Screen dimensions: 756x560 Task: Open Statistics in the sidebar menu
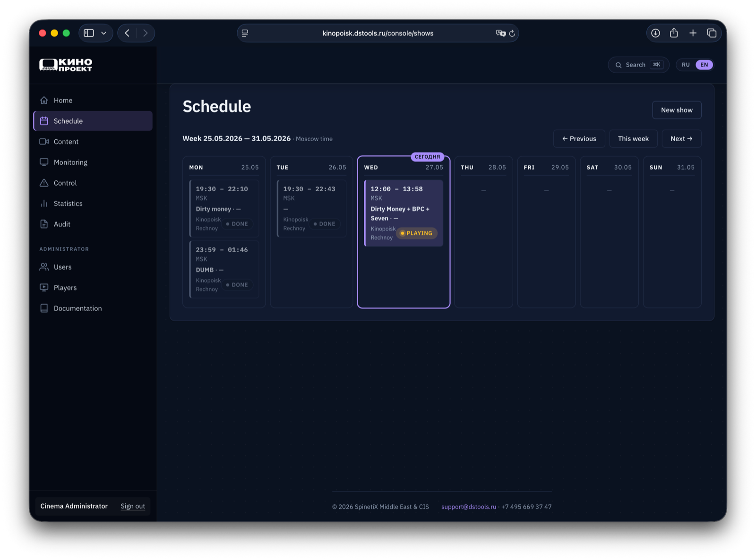coord(93,204)
